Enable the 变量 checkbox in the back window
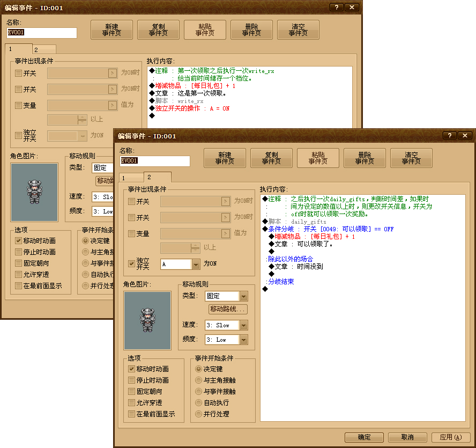Screen dimensions: 476x448 (x=19, y=106)
